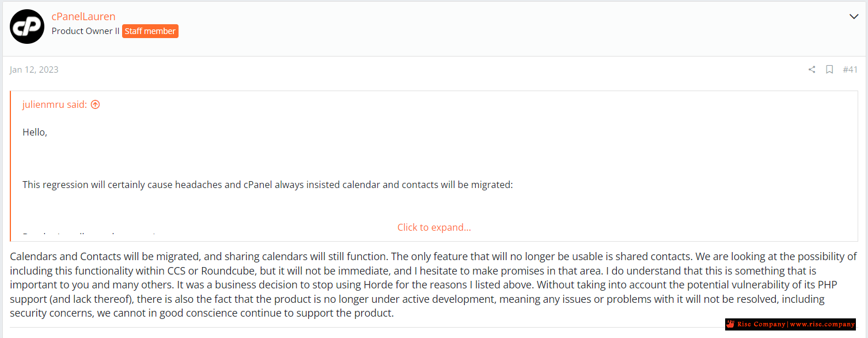Select the Staff member badge
Screen dimensions: 868x338
[x=150, y=31]
